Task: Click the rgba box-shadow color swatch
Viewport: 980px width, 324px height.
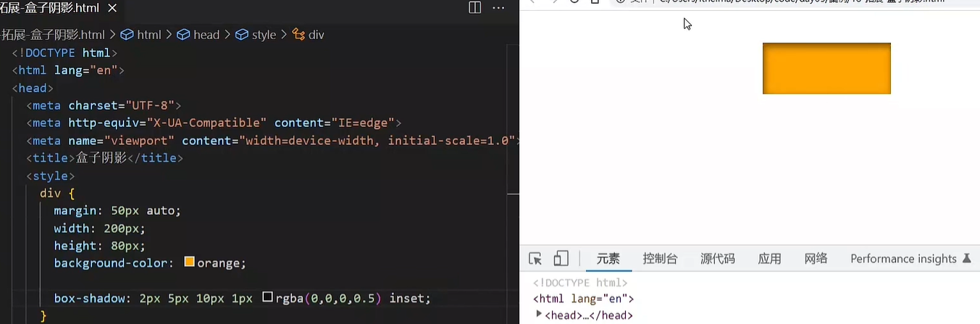Action: [267, 297]
